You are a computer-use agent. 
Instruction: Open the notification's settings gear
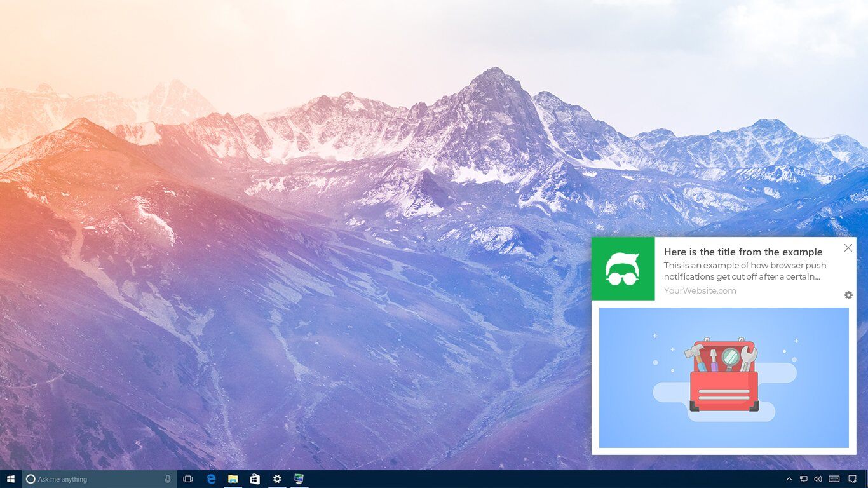tap(848, 295)
